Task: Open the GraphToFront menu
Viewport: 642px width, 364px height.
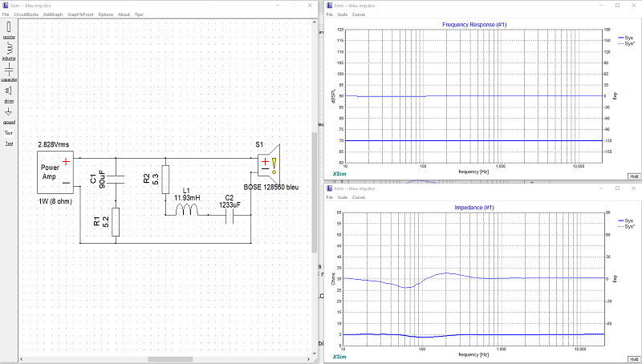Action: click(x=80, y=14)
